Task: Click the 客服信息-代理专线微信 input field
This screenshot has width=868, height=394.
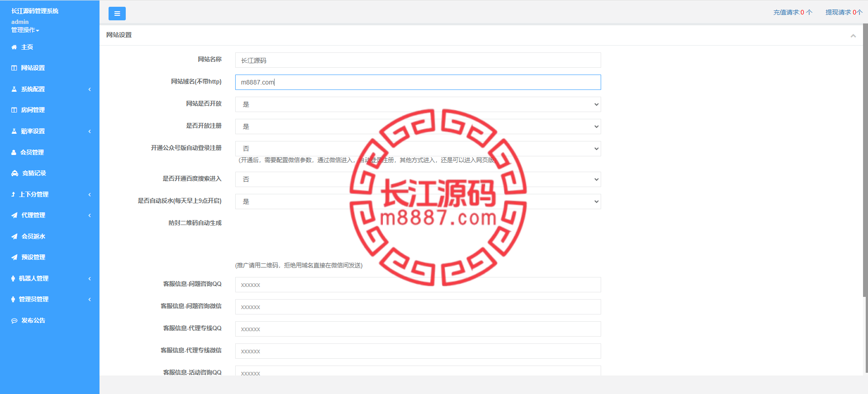Action: click(x=418, y=351)
